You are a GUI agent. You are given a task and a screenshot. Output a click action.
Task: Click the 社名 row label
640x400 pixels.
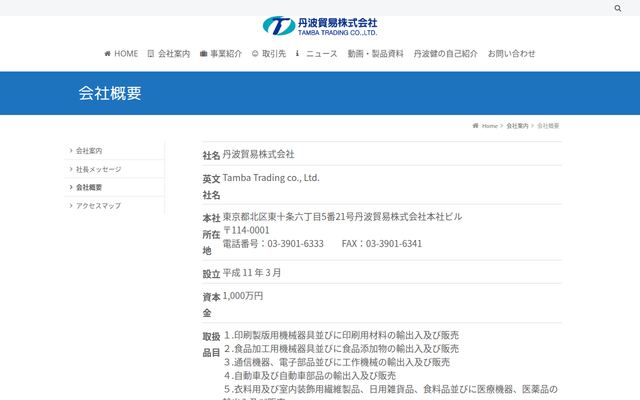point(211,156)
